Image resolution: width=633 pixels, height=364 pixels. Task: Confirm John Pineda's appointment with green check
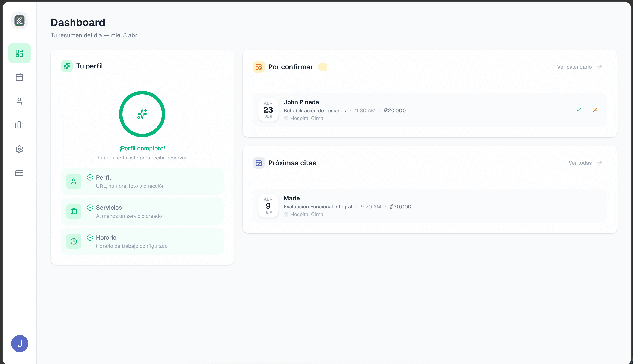(579, 110)
